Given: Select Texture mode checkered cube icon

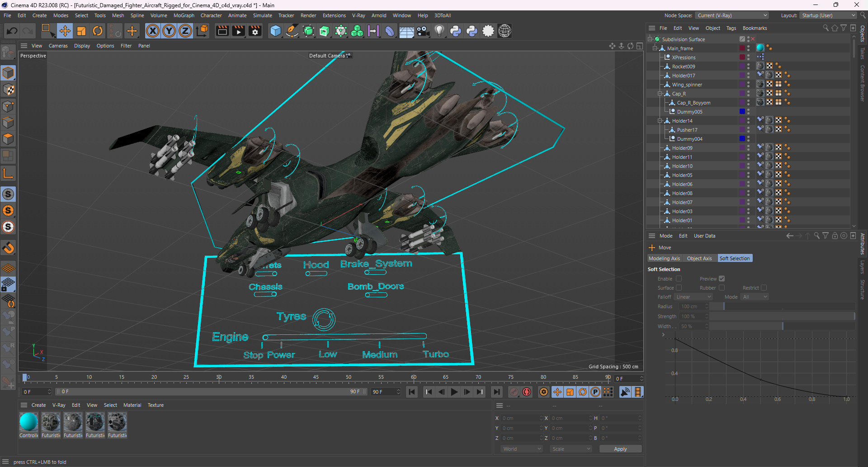Looking at the screenshot, I should (x=8, y=90).
